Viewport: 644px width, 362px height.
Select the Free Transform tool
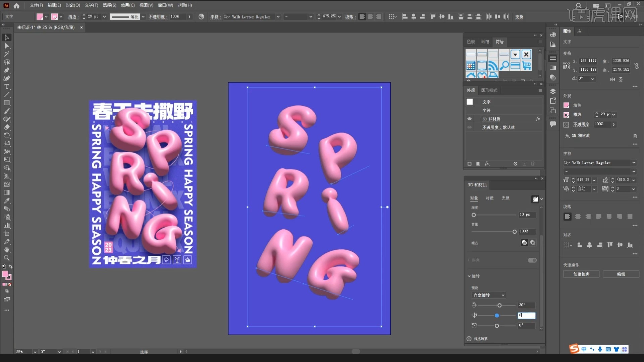tap(6, 160)
